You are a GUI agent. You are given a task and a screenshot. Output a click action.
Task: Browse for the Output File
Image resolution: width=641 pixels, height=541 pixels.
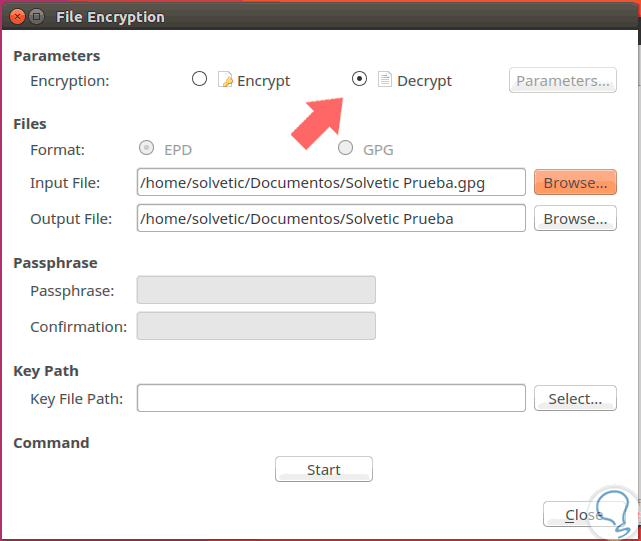tap(575, 218)
